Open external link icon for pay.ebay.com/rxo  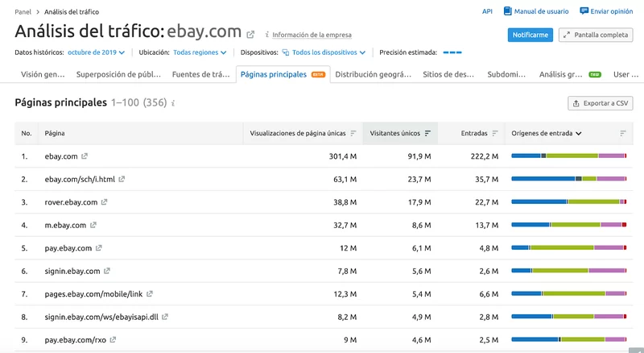(113, 340)
